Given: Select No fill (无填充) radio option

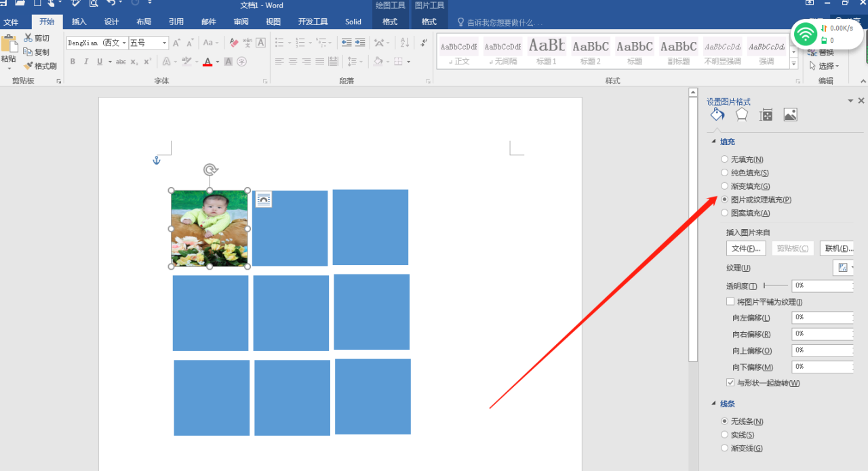Looking at the screenshot, I should tap(724, 159).
